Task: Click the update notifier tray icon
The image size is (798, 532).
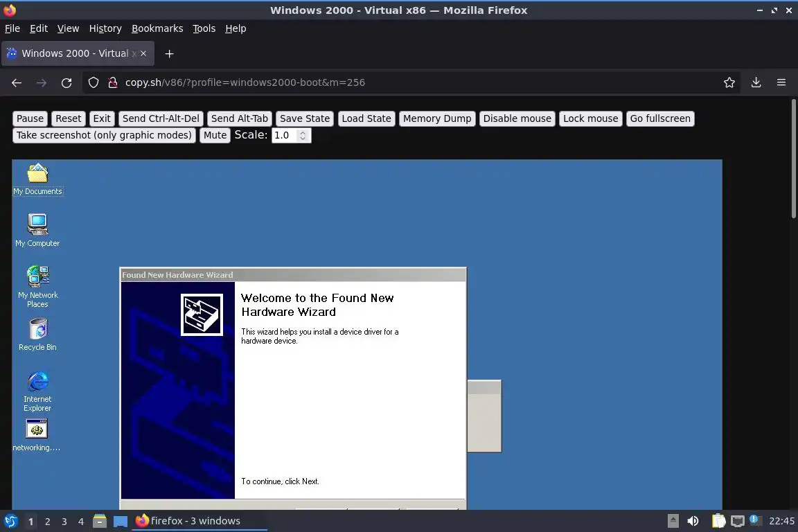Action: pyautogui.click(x=755, y=520)
